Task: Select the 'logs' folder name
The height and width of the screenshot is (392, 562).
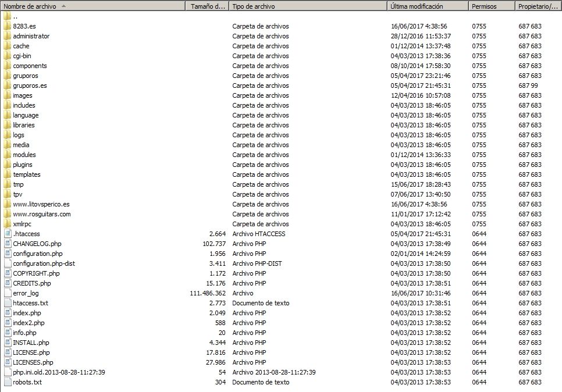Action: 19,135
